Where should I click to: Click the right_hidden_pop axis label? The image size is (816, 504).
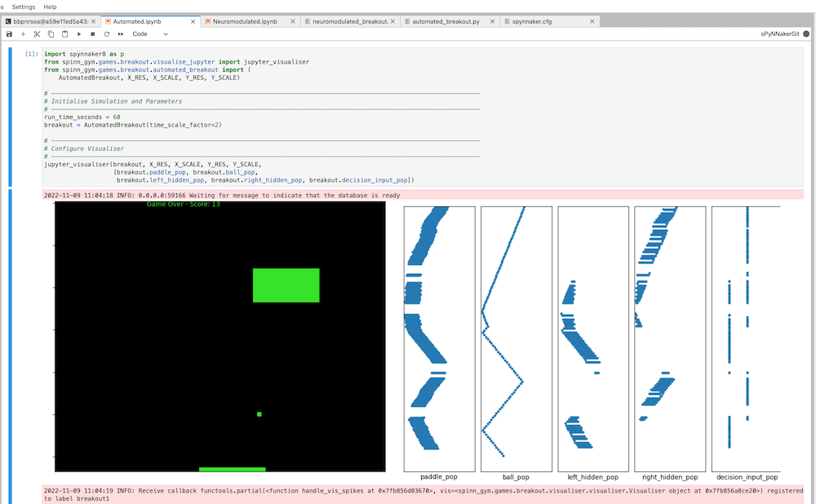[670, 476]
